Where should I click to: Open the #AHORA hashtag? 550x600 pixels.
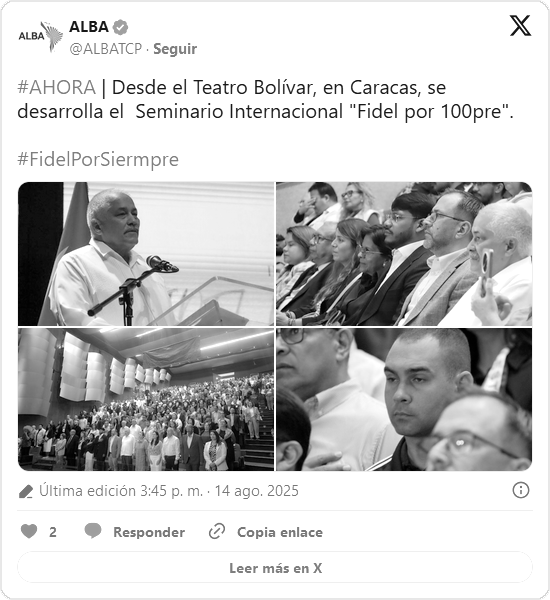56,87
